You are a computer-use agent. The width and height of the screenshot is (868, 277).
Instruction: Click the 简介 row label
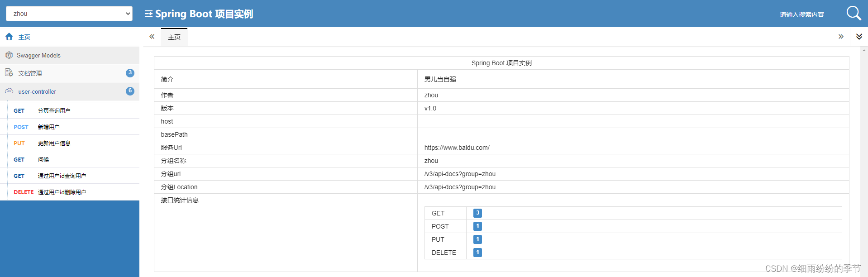tap(167, 79)
